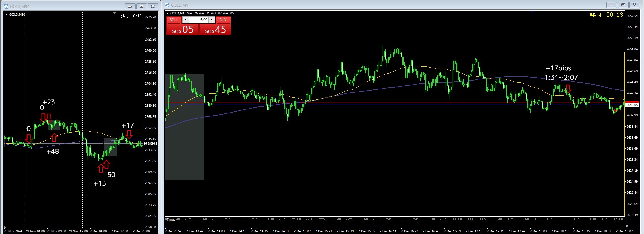Screen dimensions: 644x234
Task: Click the 2618.49 price level on M1 axis
Action: pos(632,215)
